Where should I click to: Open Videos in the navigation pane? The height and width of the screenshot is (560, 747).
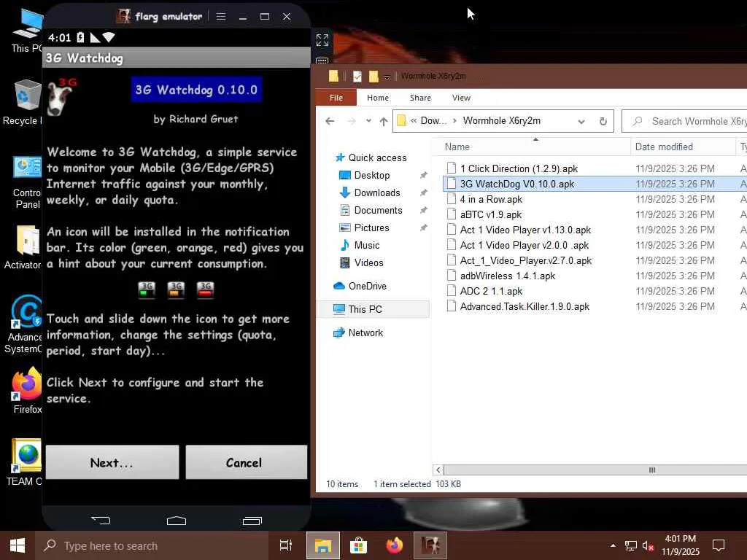[368, 262]
